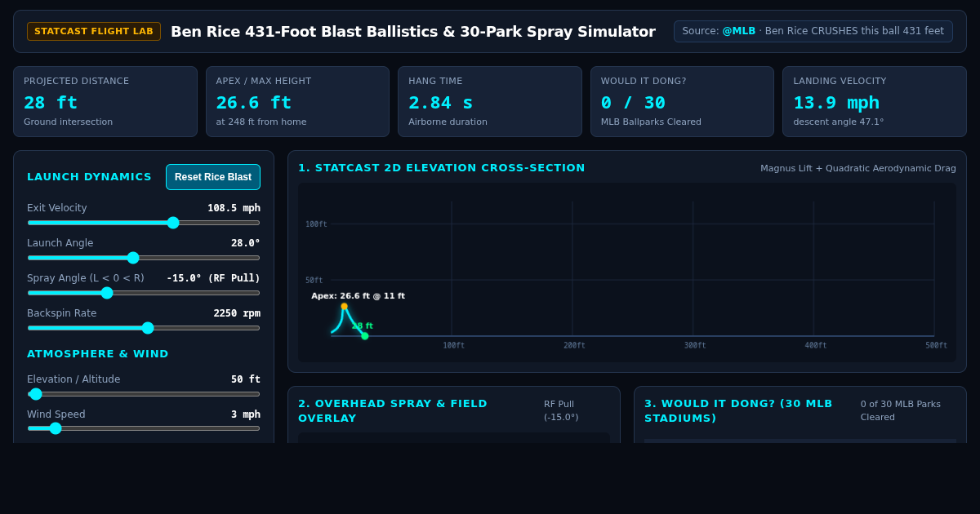Viewport: 980px width, 514px height.
Task: Select the Hang Time 2.84 s value
Action: [x=441, y=103]
